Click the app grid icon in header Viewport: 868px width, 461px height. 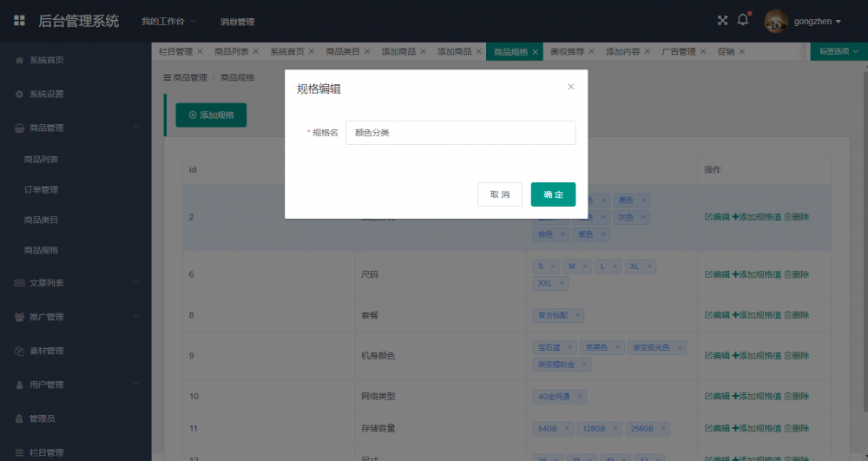pos(19,21)
